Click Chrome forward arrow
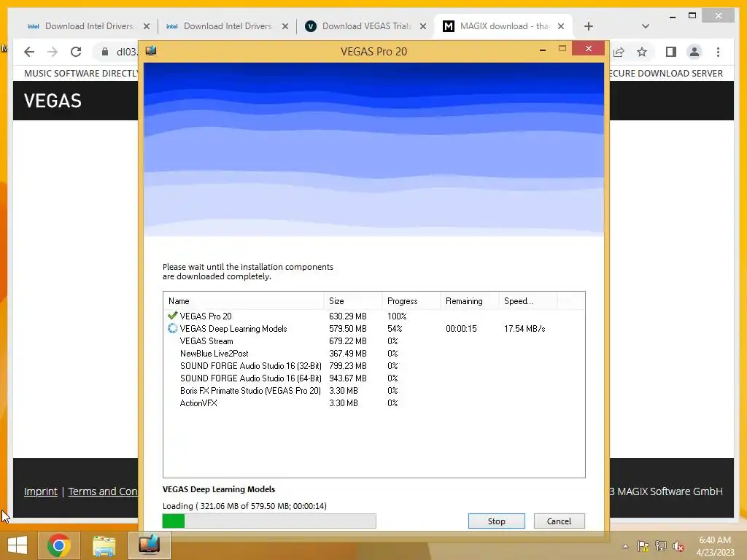 tap(53, 52)
